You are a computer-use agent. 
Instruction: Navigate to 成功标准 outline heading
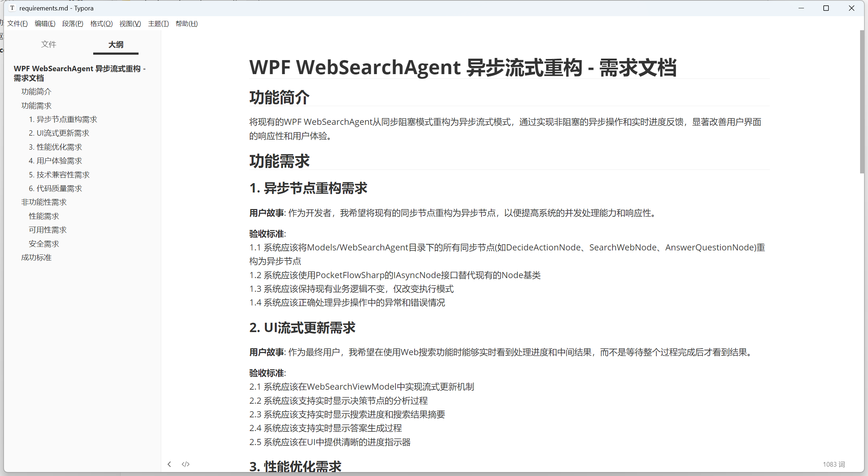(36, 258)
